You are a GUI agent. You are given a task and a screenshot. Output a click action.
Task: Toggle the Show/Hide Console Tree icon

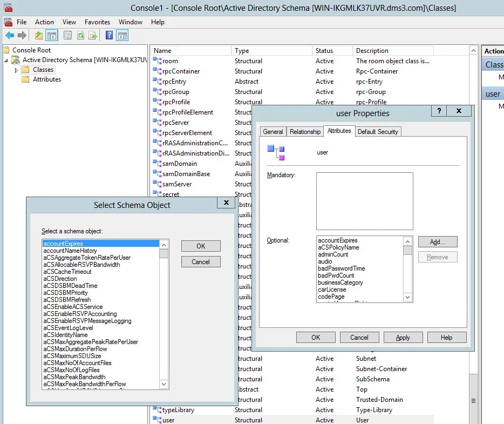pyautogui.click(x=52, y=36)
